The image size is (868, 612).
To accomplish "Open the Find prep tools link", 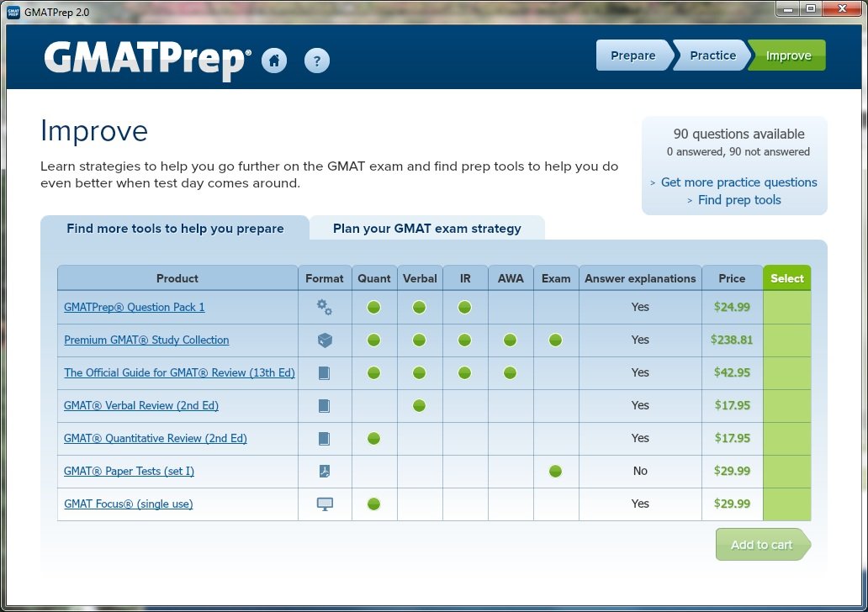I will pyautogui.click(x=739, y=200).
